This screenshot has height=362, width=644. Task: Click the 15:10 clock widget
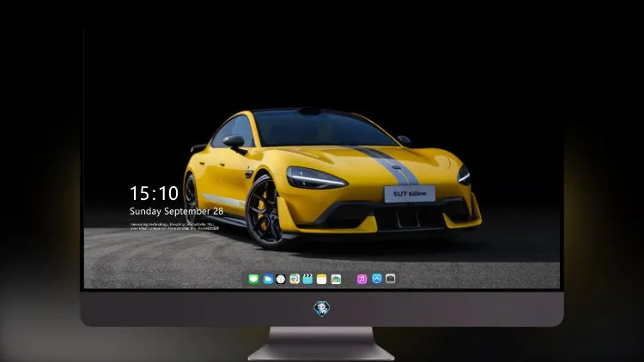click(154, 193)
